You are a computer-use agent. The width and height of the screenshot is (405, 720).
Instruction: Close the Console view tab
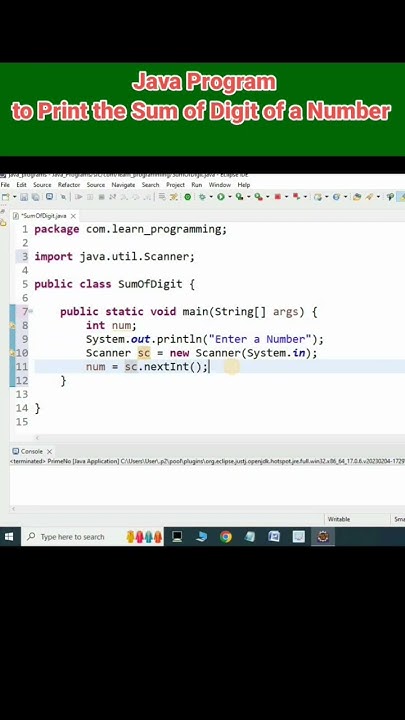click(50, 451)
